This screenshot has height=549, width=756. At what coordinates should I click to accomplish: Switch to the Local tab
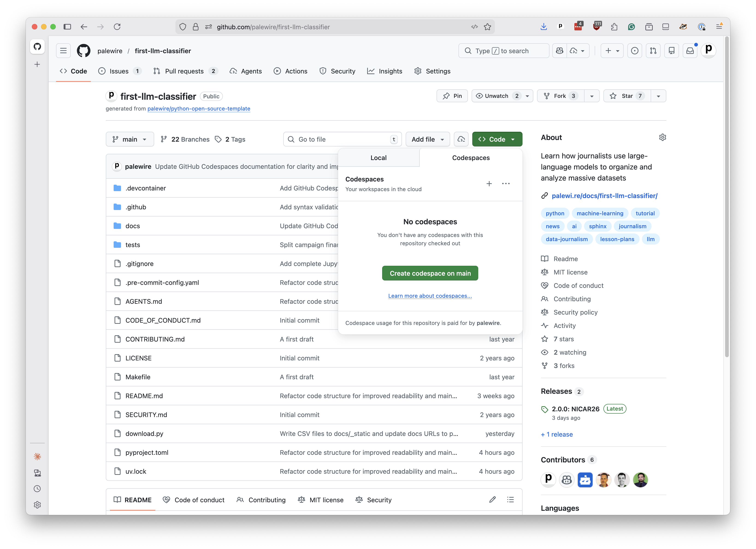(x=378, y=158)
